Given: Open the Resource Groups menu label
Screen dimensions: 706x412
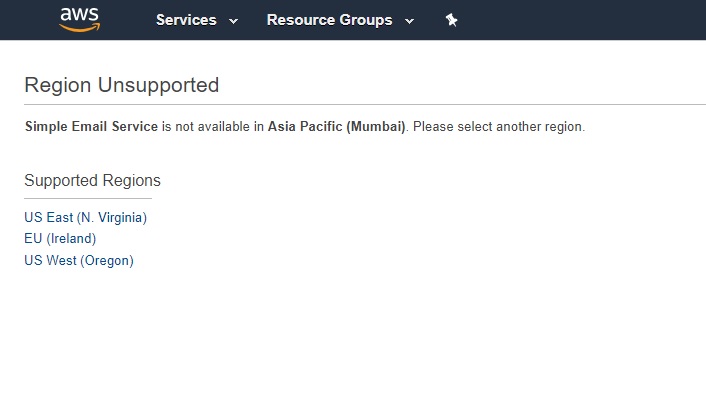Looking at the screenshot, I should click(329, 20).
